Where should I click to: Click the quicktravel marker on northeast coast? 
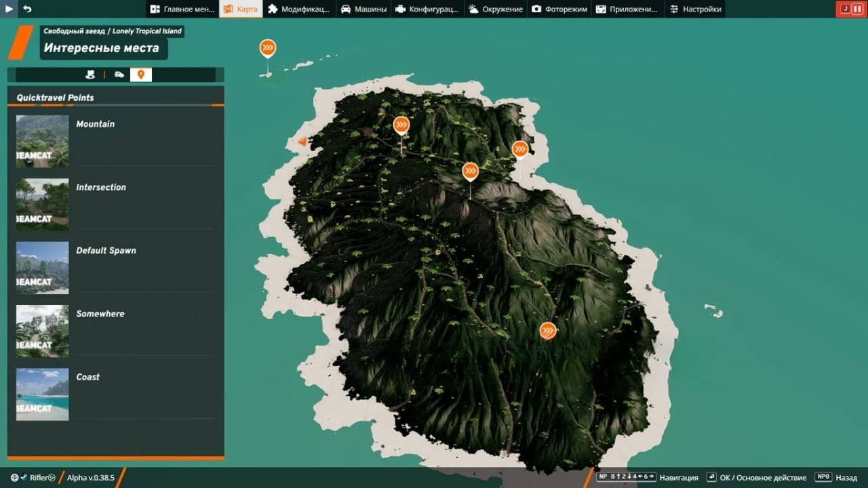[x=520, y=149]
